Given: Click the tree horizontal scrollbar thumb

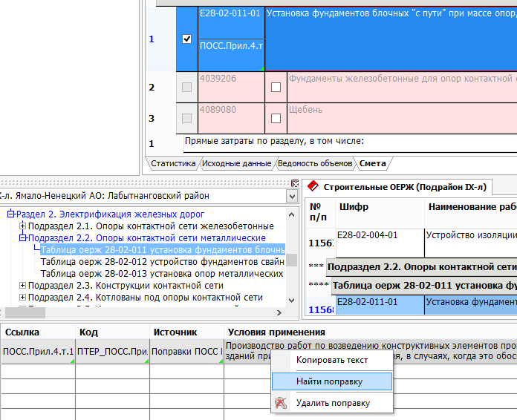Looking at the screenshot, I should [25, 312].
